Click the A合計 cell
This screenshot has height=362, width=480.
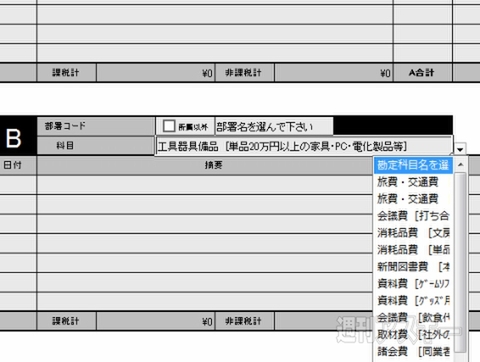click(423, 72)
